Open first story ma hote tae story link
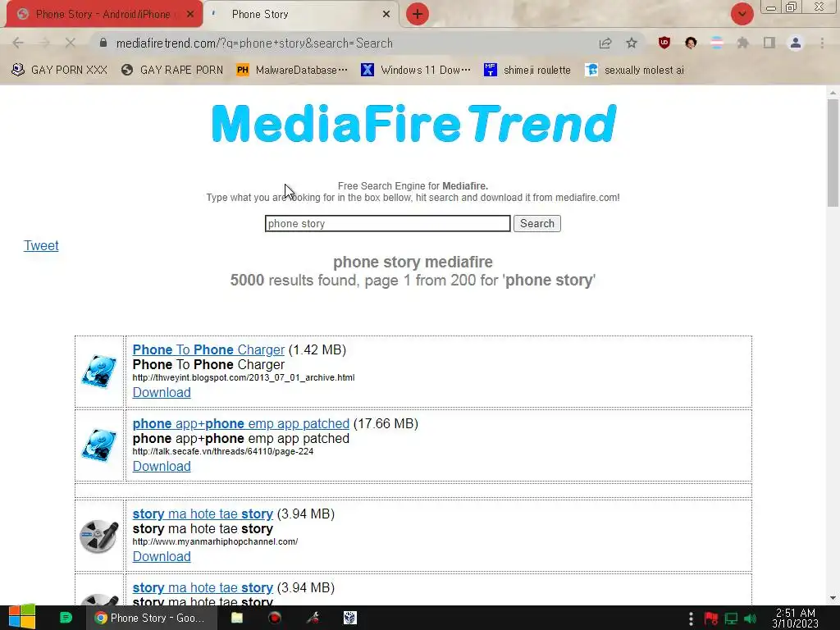This screenshot has width=840, height=630. (x=203, y=514)
